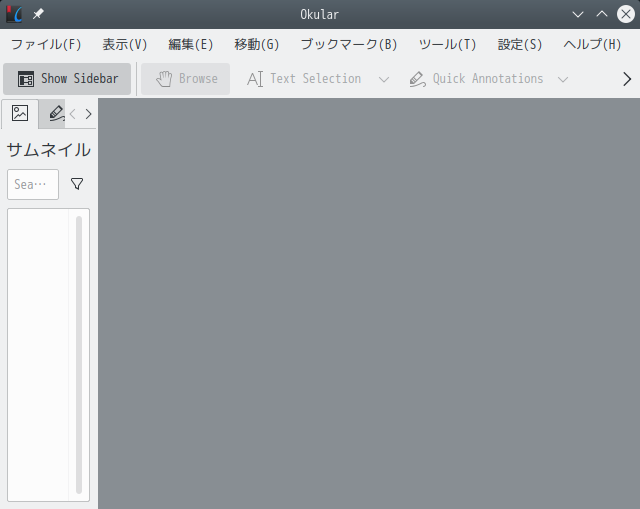
Task: Focus the thumbnail Search field
Action: point(33,184)
